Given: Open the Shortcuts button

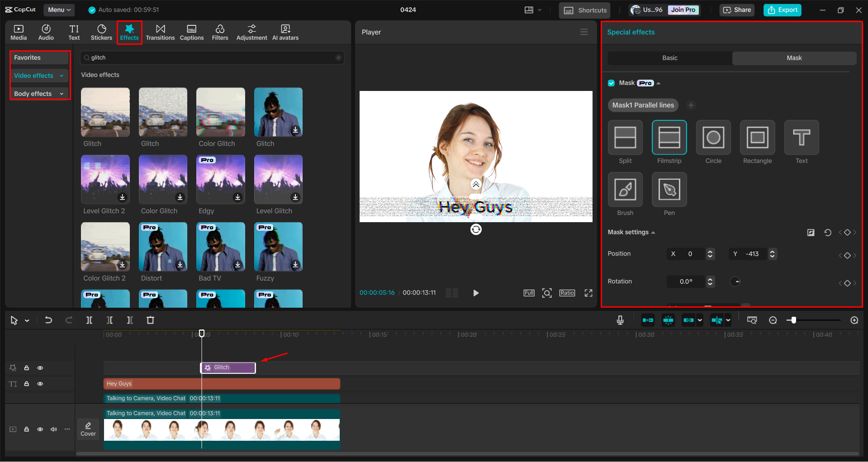Looking at the screenshot, I should pos(585,10).
